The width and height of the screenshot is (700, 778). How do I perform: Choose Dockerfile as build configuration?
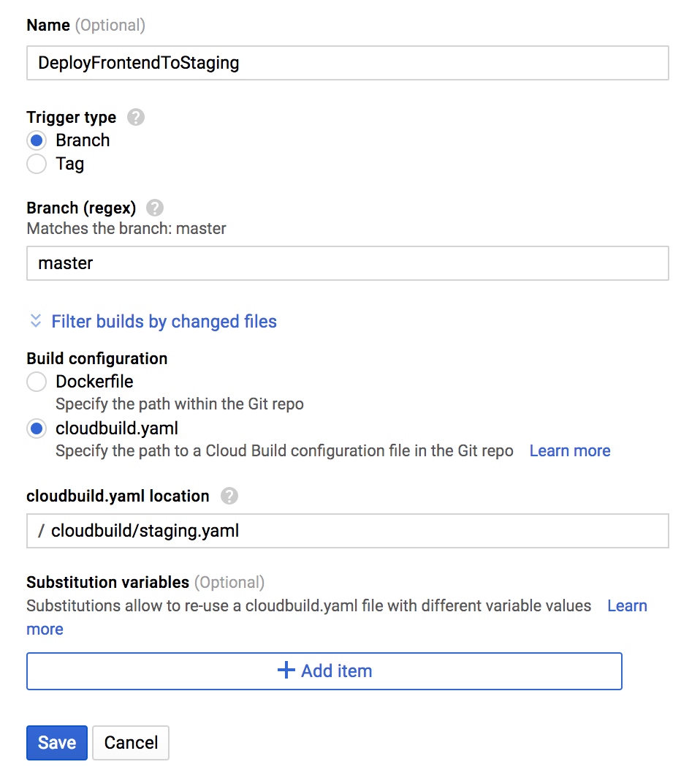(36, 381)
